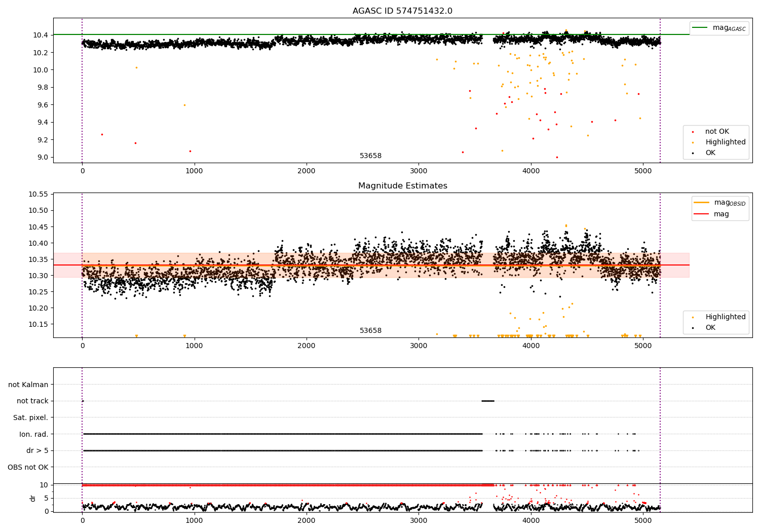Click the 10.55 y-tick label
The height and width of the screenshot is (532, 760).
[39, 195]
